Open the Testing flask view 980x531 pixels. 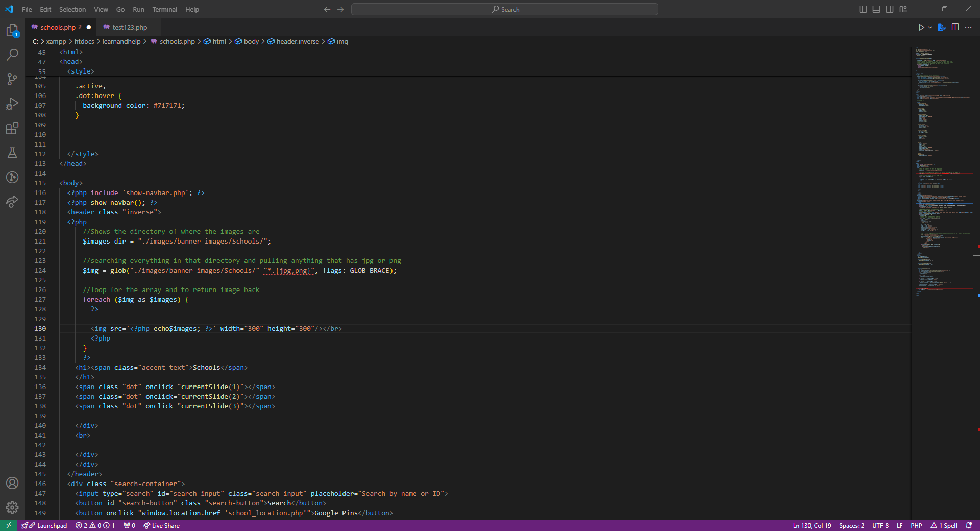[x=12, y=153]
